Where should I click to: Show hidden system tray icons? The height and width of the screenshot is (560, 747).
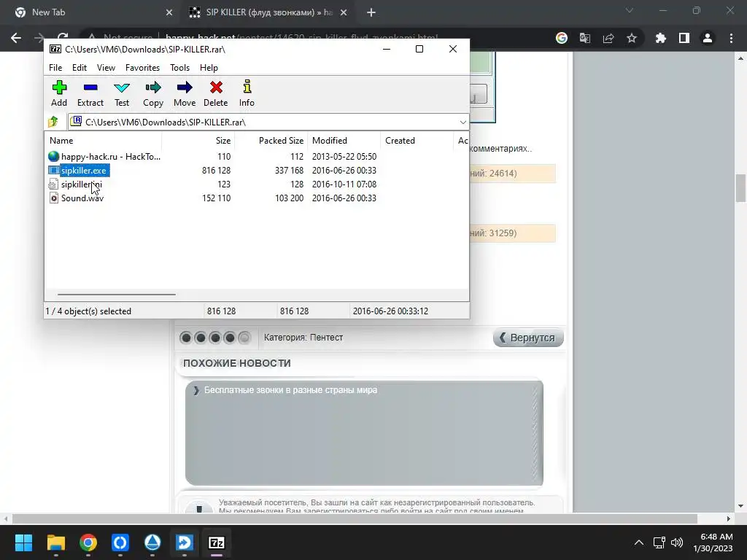[639, 542]
